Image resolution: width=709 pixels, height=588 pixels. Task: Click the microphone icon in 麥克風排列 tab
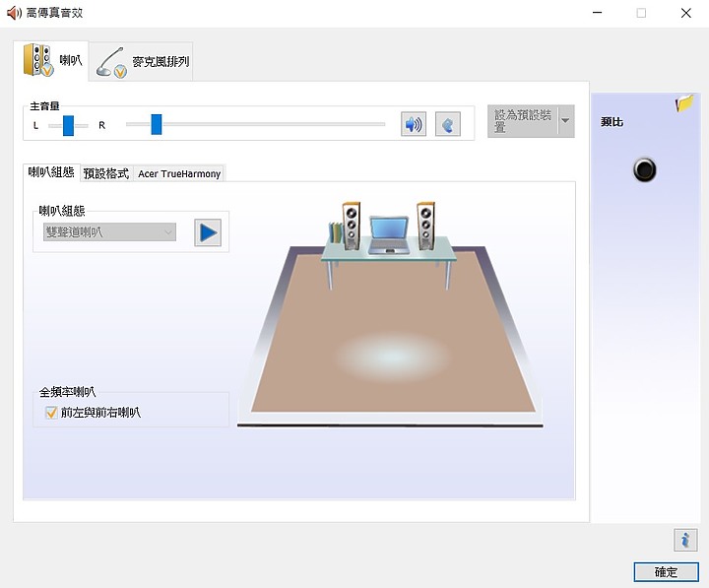[x=111, y=63]
